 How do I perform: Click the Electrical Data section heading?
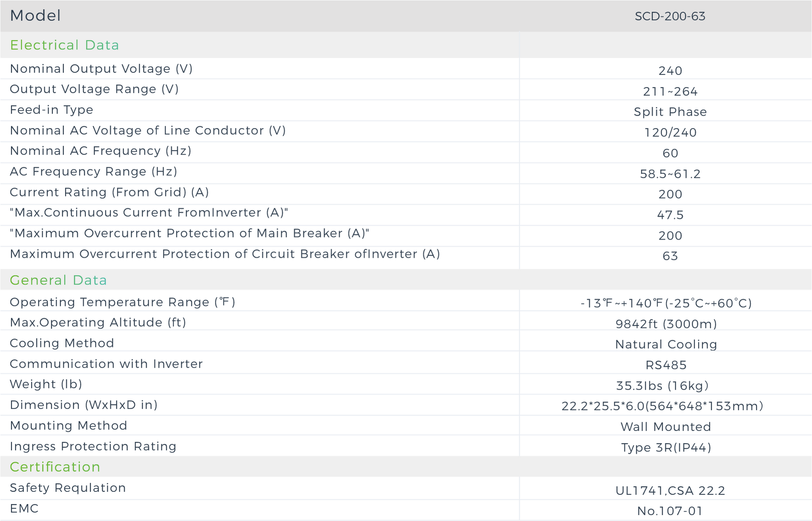pos(64,45)
